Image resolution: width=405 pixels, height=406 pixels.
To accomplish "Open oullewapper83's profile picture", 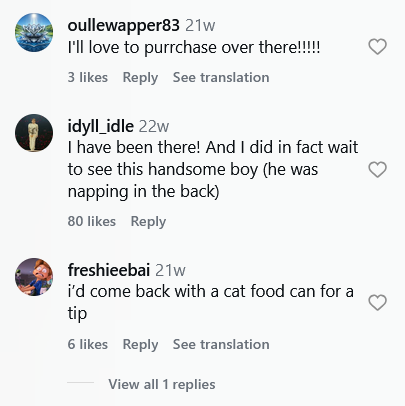I will point(34,32).
